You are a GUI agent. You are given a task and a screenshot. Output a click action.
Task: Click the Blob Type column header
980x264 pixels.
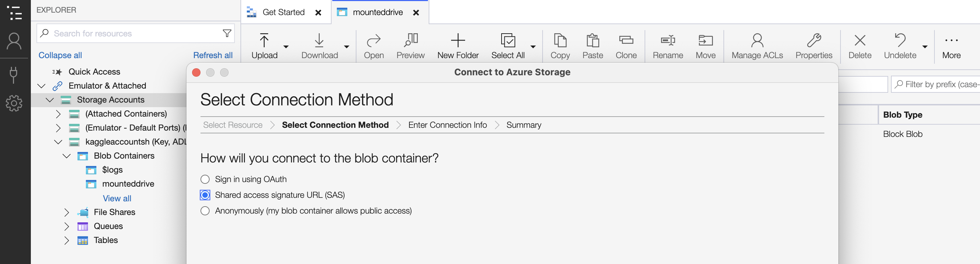[x=903, y=115]
